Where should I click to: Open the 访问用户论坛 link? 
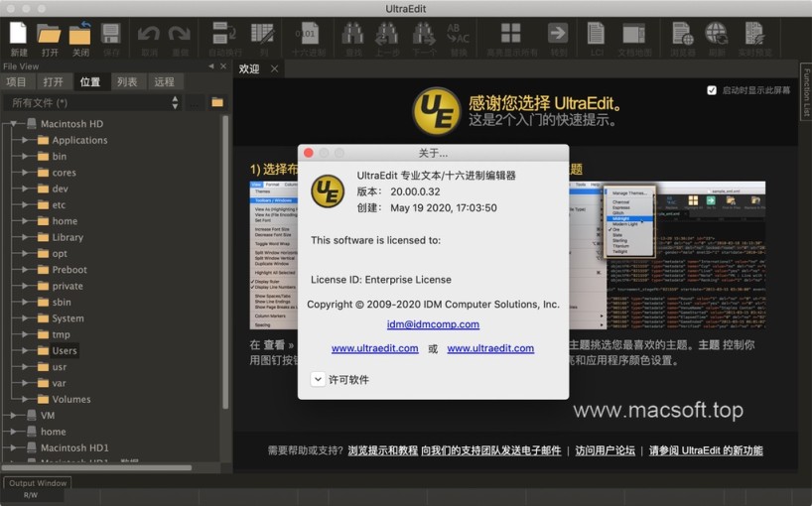pos(605,450)
